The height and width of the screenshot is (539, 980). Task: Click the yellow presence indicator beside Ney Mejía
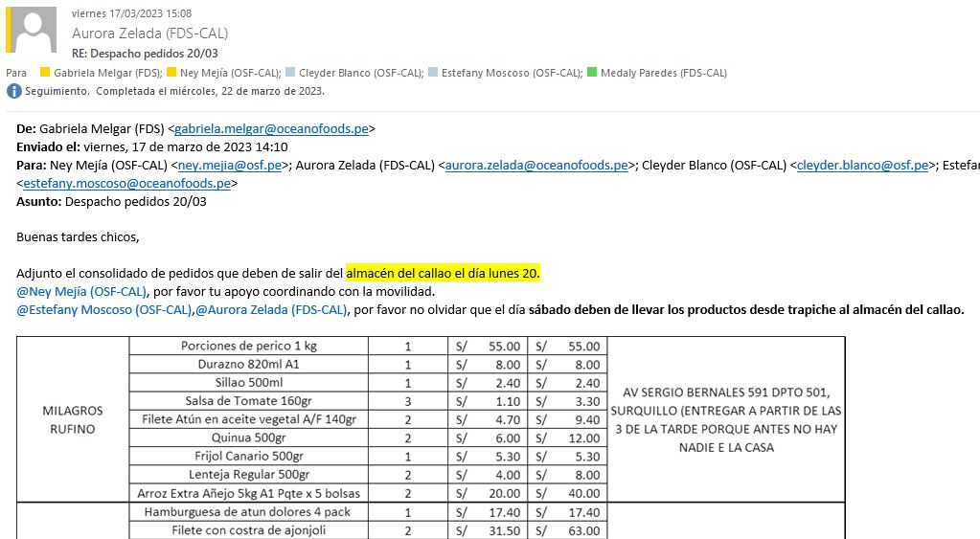pyautogui.click(x=171, y=73)
